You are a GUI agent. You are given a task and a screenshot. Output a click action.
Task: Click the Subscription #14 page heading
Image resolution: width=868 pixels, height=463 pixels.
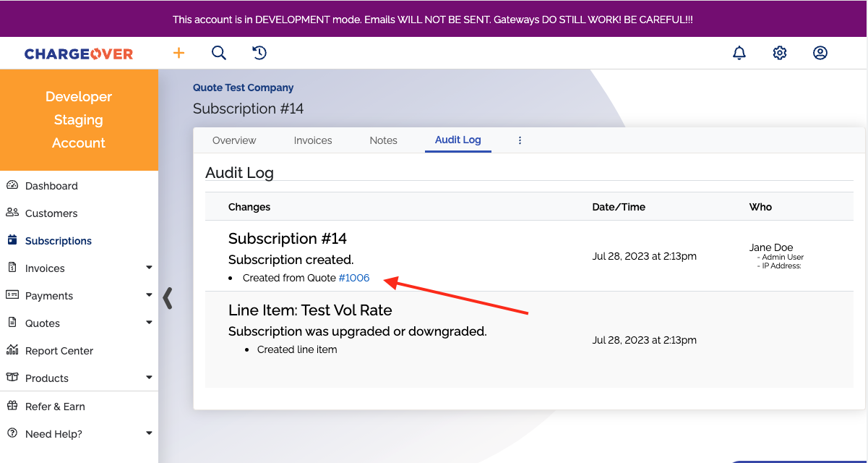pyautogui.click(x=249, y=109)
